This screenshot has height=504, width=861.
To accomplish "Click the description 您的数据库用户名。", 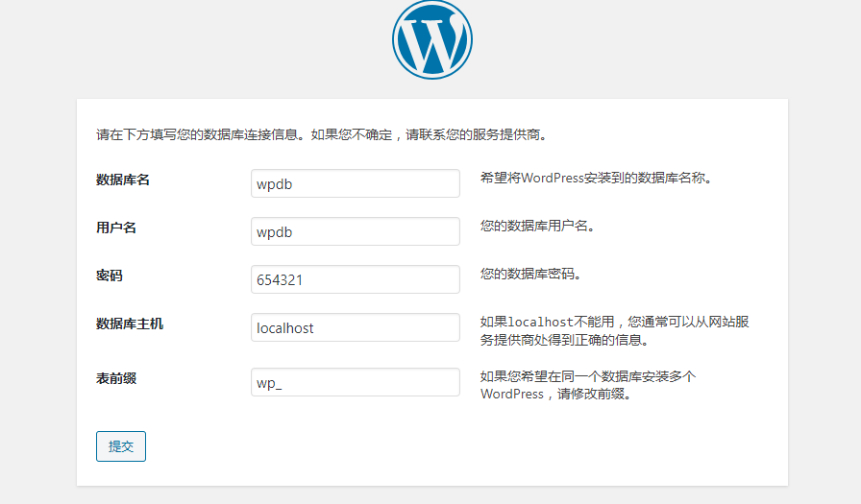I will click(537, 226).
